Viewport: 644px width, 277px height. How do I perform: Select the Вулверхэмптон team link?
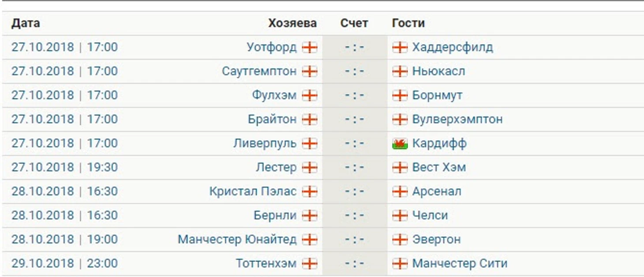(457, 120)
